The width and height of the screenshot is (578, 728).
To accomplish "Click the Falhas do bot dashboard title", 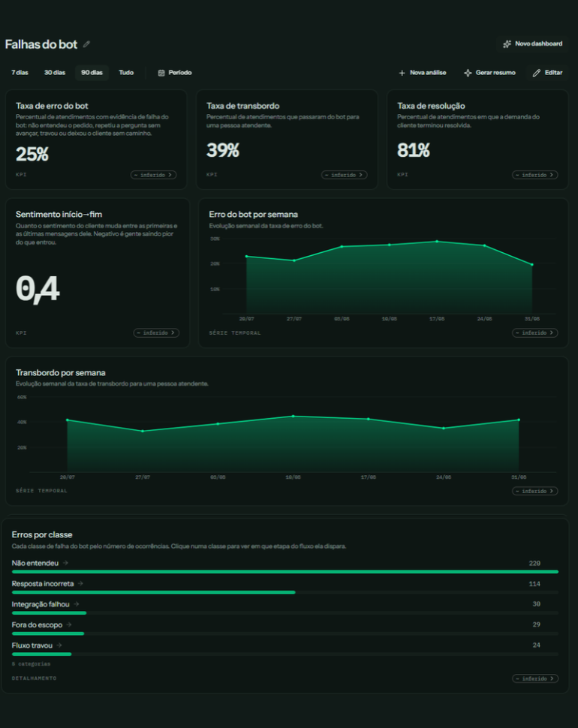I will [x=41, y=44].
